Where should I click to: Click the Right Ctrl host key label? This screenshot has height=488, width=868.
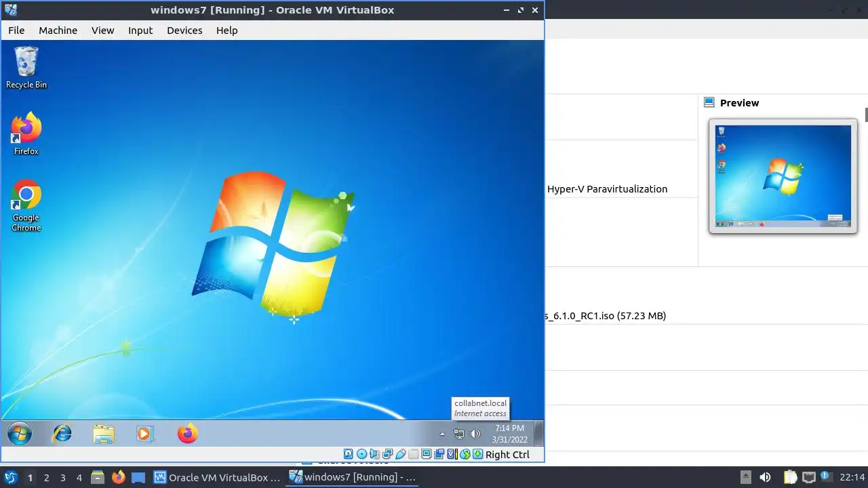(x=507, y=455)
